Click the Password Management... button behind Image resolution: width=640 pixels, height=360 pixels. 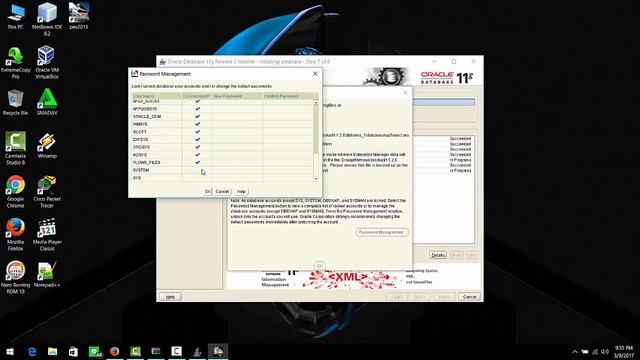coord(382,232)
